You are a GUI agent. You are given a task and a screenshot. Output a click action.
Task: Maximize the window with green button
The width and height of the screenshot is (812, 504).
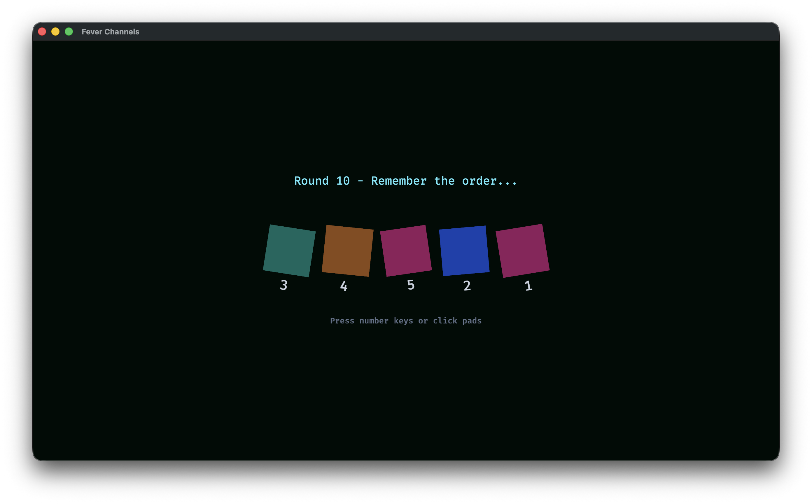[x=69, y=32]
